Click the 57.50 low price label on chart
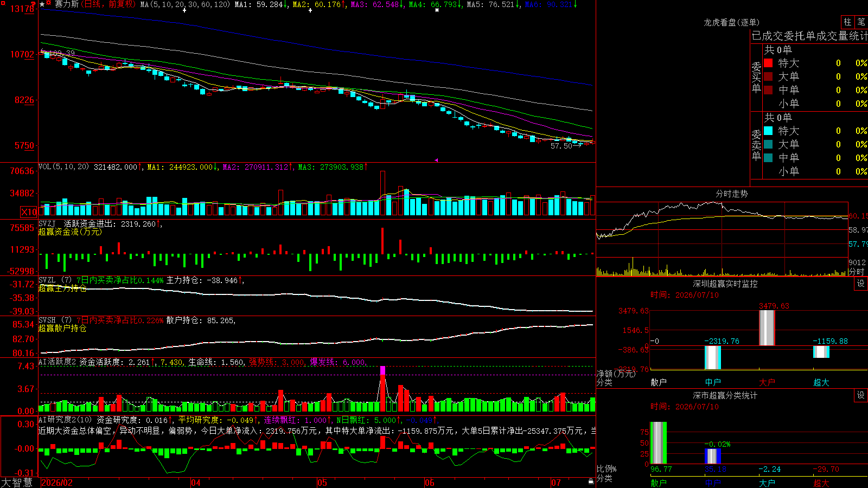The width and height of the screenshot is (868, 488). pos(561,146)
